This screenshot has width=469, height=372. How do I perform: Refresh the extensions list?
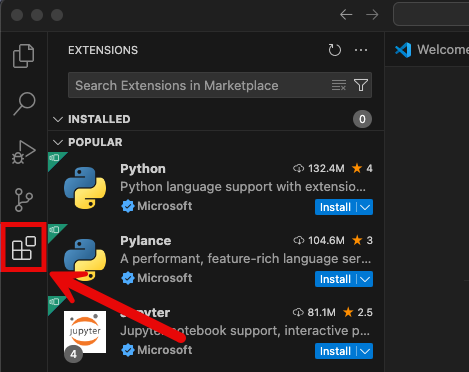(335, 50)
